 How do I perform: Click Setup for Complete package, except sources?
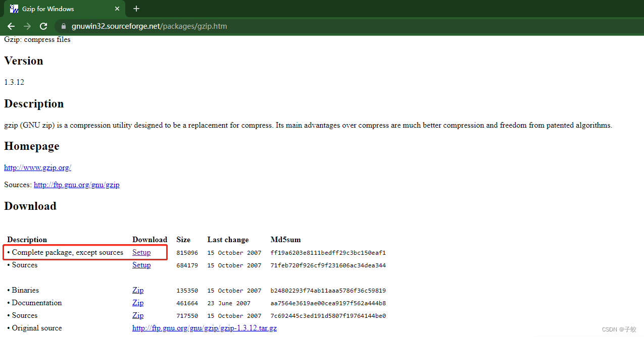pyautogui.click(x=141, y=252)
